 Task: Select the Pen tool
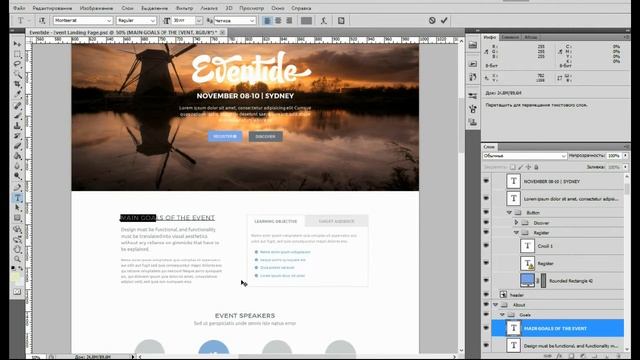(17, 187)
